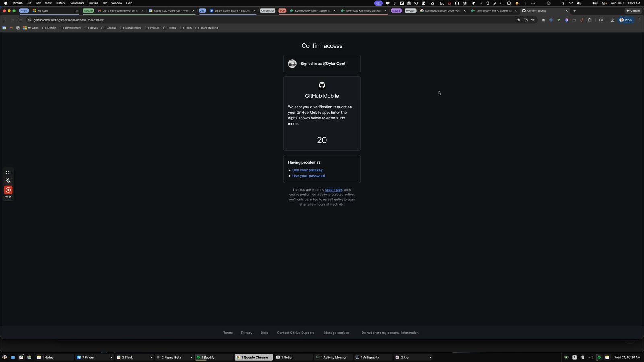Switch to the Kommodo Pricing tab
Image resolution: width=644 pixels, height=362 pixels.
coord(312,11)
